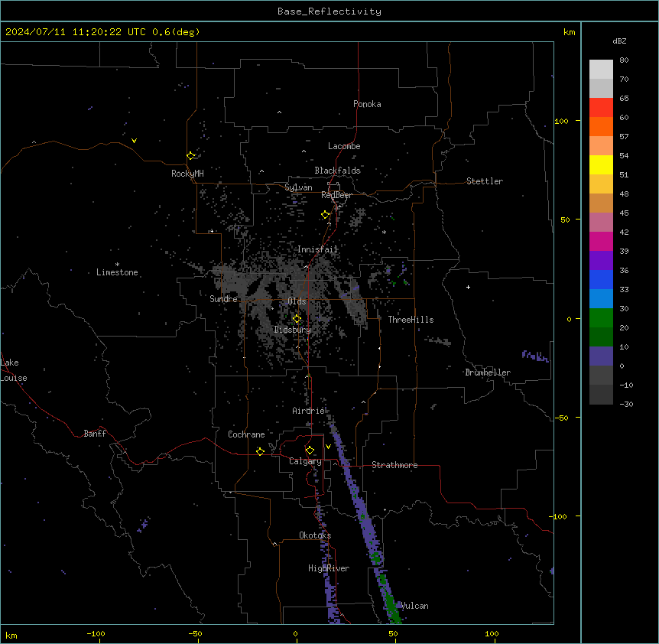Pick the green 20-30 dBZ legend swatch
The image size is (659, 644).
click(601, 318)
